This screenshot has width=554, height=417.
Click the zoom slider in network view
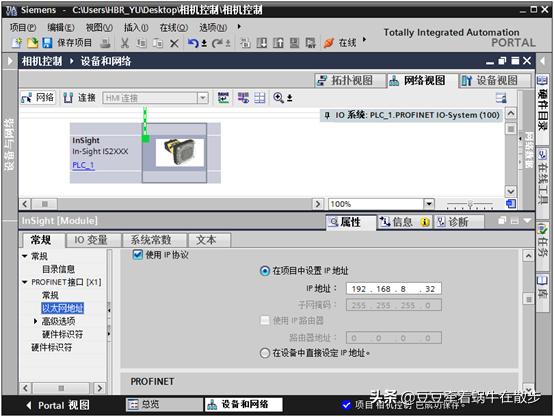470,204
